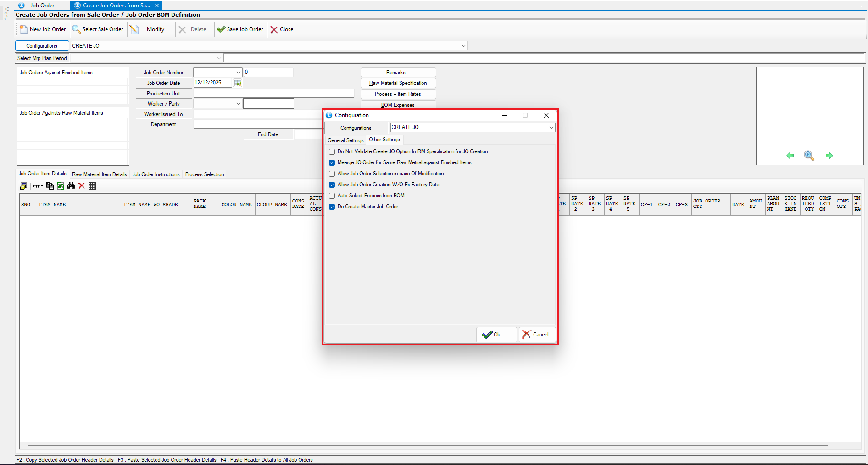Enable Auto Select Process from BOM
This screenshot has width=868, height=465.
(x=332, y=196)
